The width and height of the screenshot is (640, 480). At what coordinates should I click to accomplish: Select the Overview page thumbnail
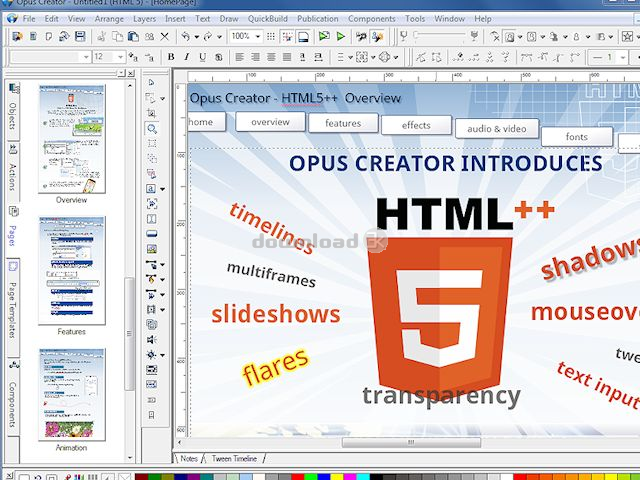pos(72,139)
